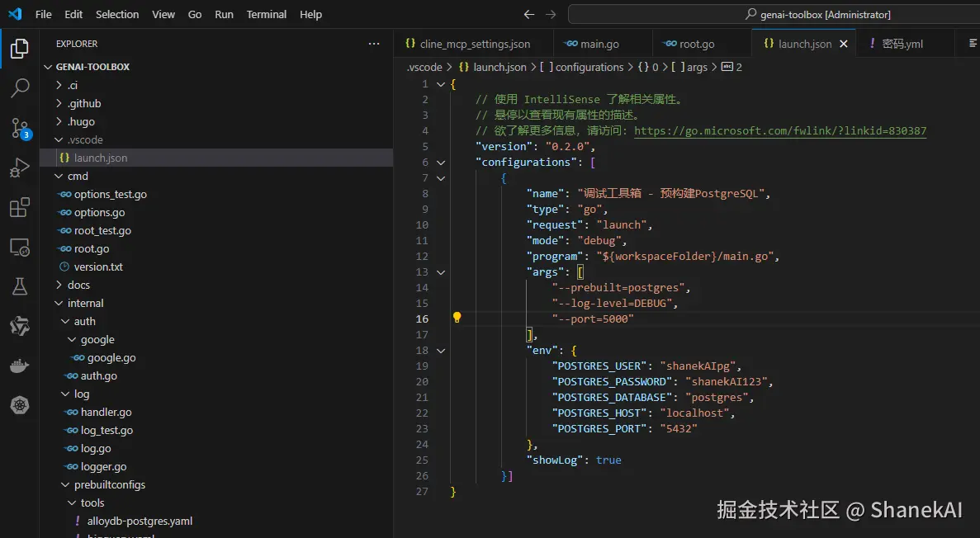Open the Terminal menu
The width and height of the screenshot is (980, 538).
(x=267, y=14)
